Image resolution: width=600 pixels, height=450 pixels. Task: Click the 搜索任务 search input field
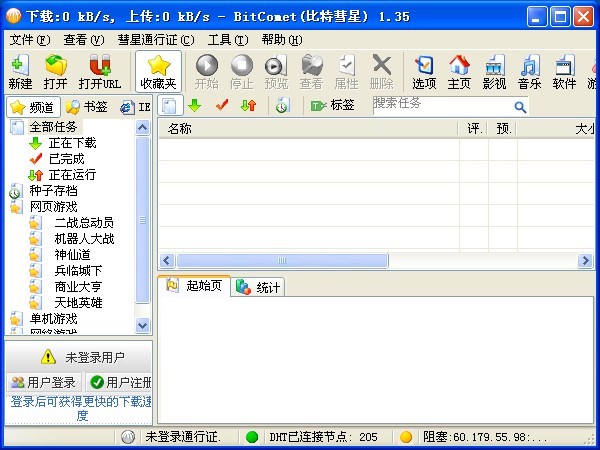click(x=442, y=105)
